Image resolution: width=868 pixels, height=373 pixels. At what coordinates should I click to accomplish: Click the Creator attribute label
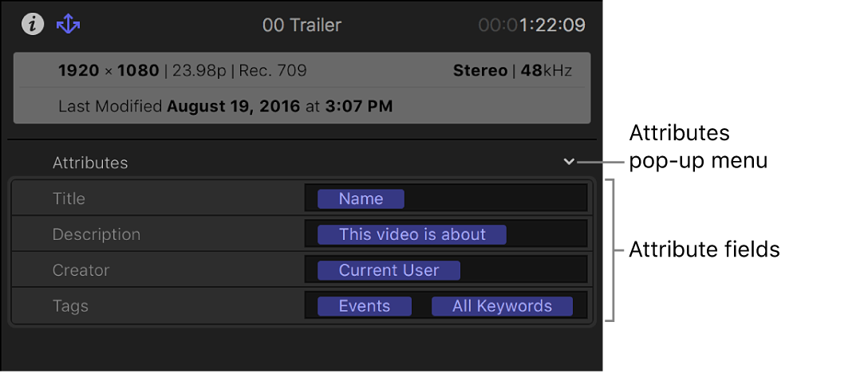pyautogui.click(x=81, y=270)
